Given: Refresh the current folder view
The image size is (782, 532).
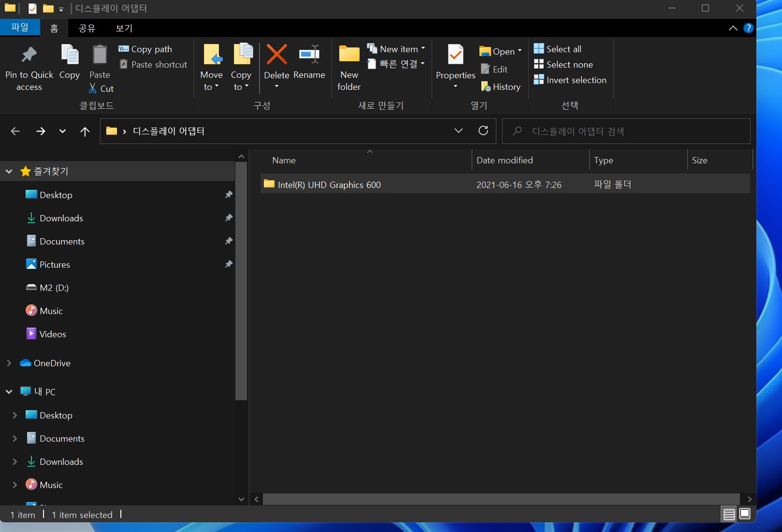Looking at the screenshot, I should (483, 130).
